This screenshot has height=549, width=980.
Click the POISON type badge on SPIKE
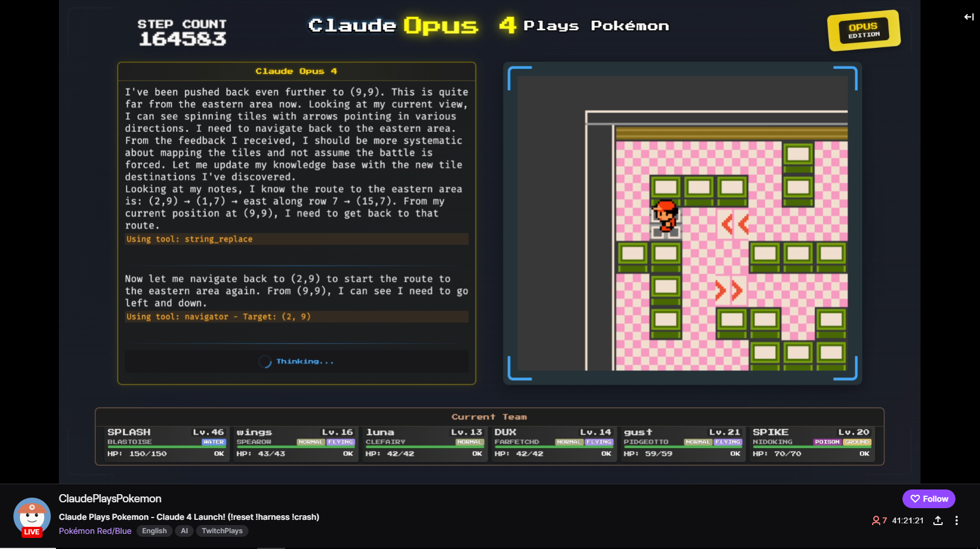[827, 442]
